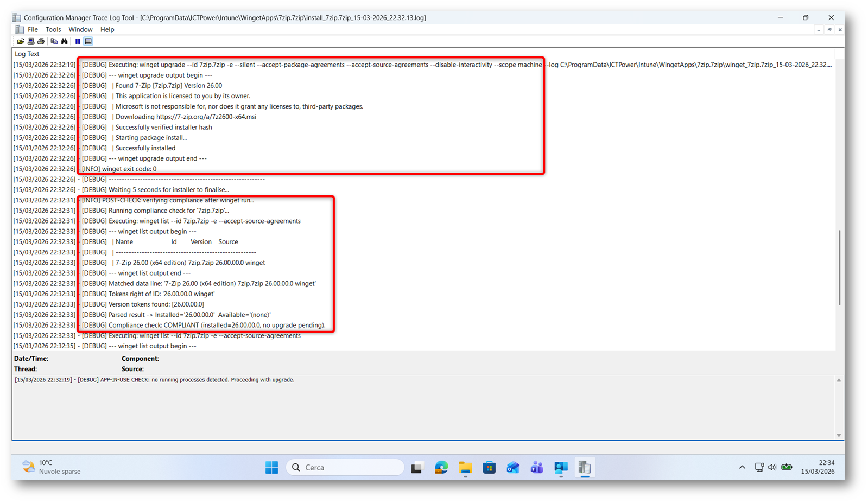This screenshot has height=503, width=868.
Task: Click the CMTrace document icon beside File menu
Action: coord(20,29)
